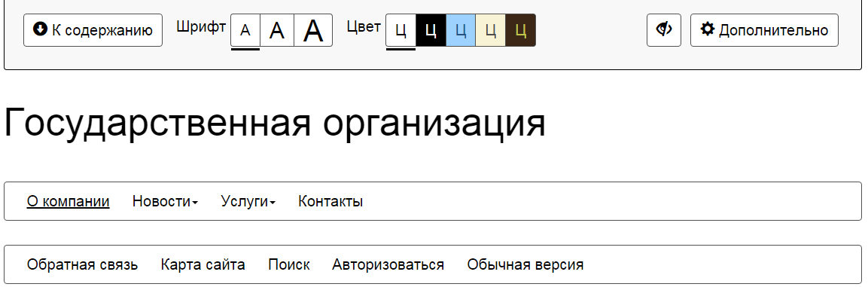
Task: Choose the black color scheme Ц
Action: pos(431,30)
